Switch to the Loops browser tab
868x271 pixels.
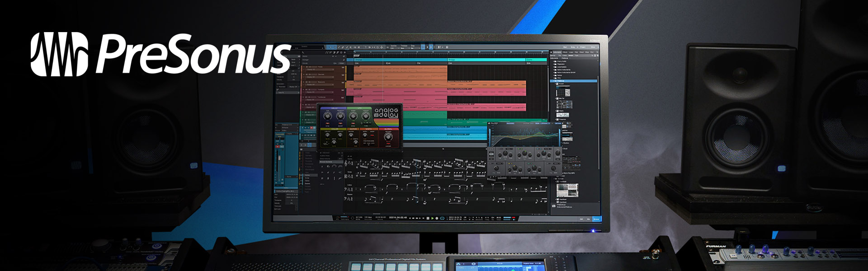571,52
